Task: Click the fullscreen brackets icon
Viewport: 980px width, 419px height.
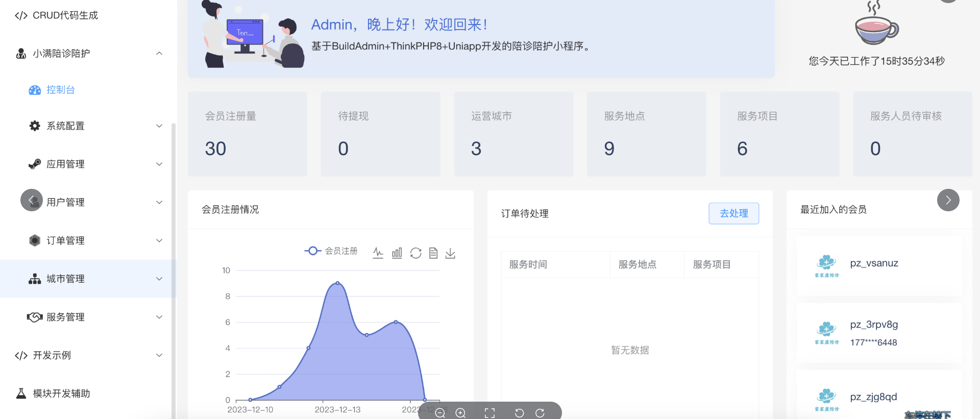Action: coord(489,413)
